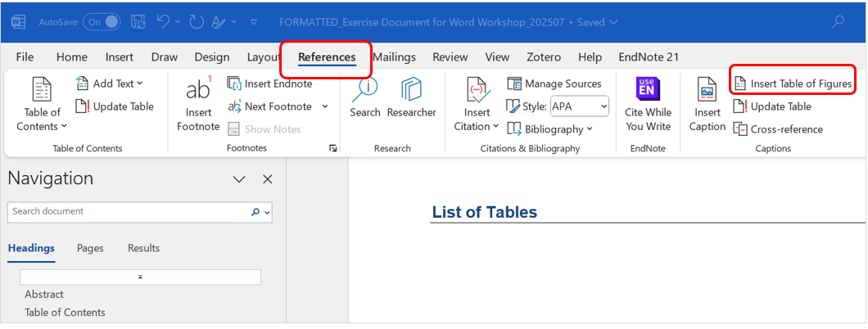Open the citation Style APA dropdown
Image resolution: width=868 pixels, height=329 pixels.
click(580, 106)
